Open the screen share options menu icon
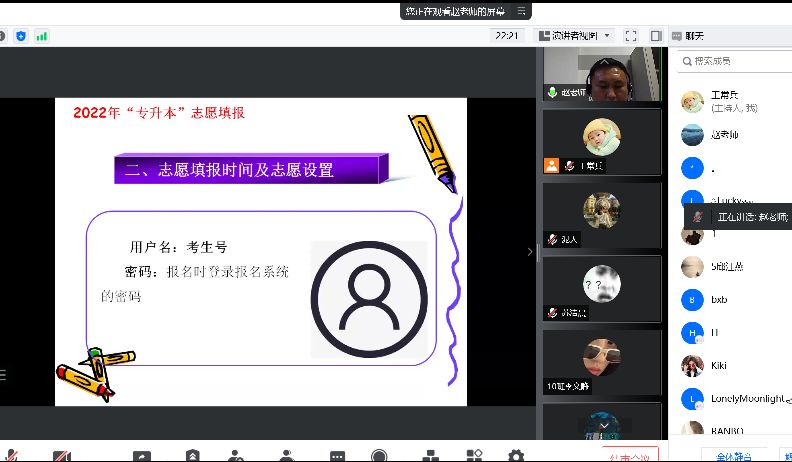The width and height of the screenshot is (792, 462). [522, 11]
